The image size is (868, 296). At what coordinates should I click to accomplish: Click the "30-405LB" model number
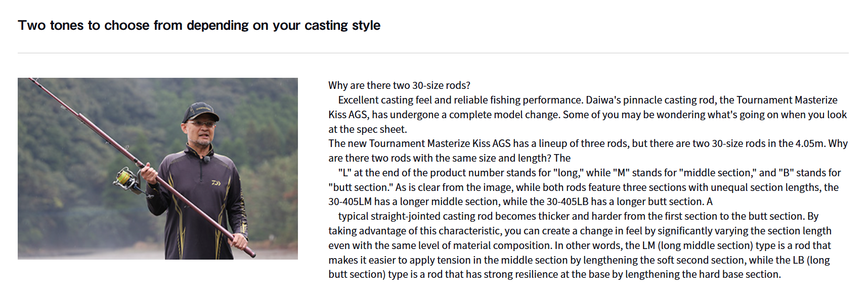pyautogui.click(x=568, y=202)
